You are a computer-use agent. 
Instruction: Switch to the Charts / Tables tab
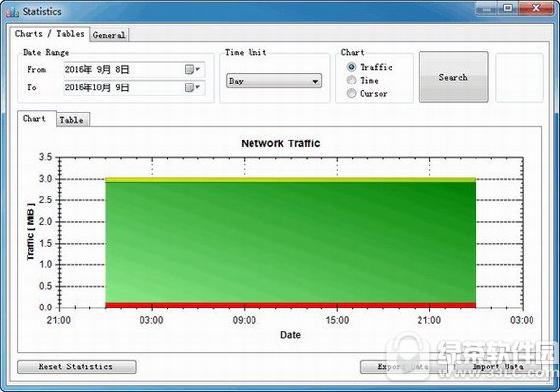[50, 34]
